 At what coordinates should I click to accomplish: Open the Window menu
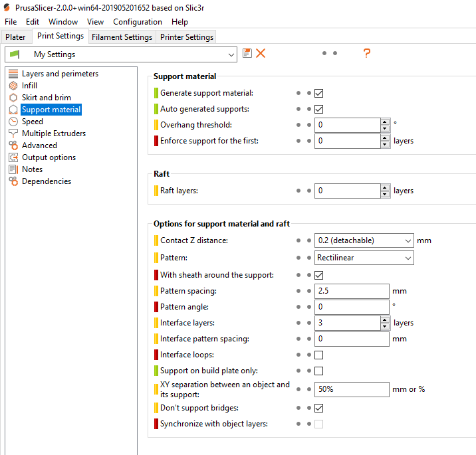tap(63, 22)
